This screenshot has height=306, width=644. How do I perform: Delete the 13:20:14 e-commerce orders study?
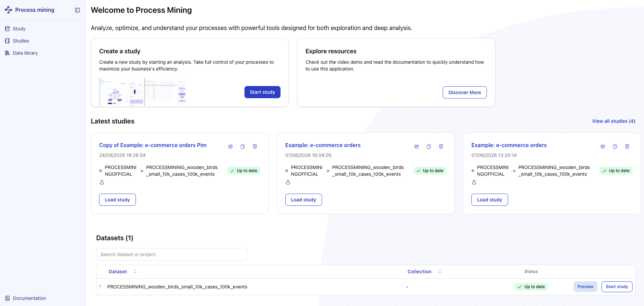[x=627, y=146]
